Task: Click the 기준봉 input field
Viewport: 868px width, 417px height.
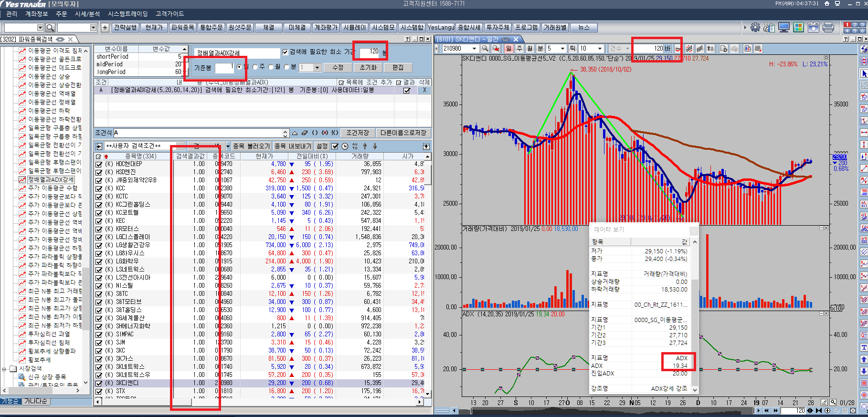Action: point(224,67)
